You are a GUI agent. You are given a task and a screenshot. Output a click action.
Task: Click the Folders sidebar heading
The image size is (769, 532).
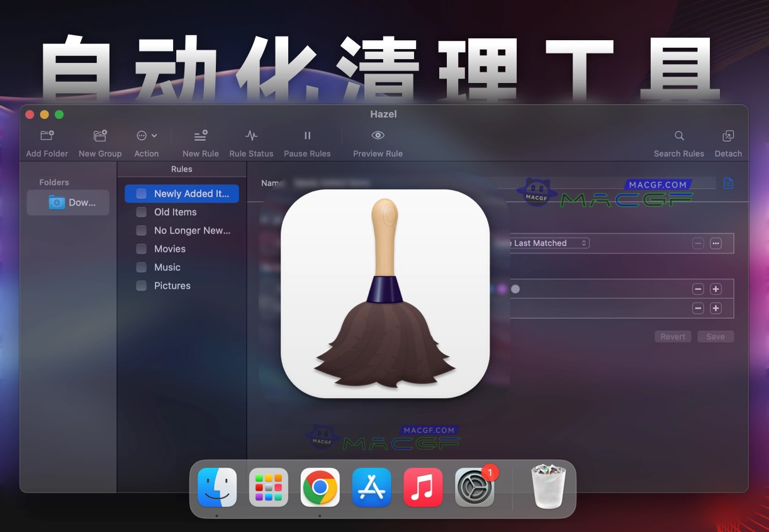coord(54,182)
